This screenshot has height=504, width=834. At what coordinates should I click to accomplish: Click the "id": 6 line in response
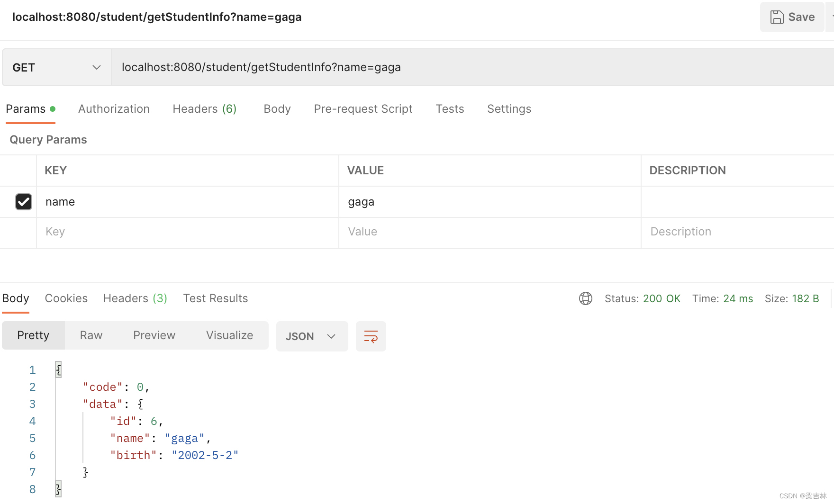(136, 422)
